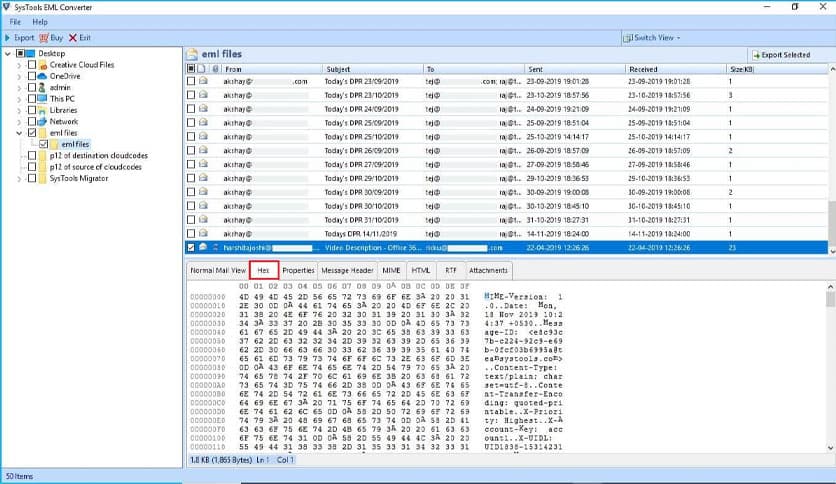Sort by the From column header
The height and width of the screenshot is (484, 836).
[272, 69]
